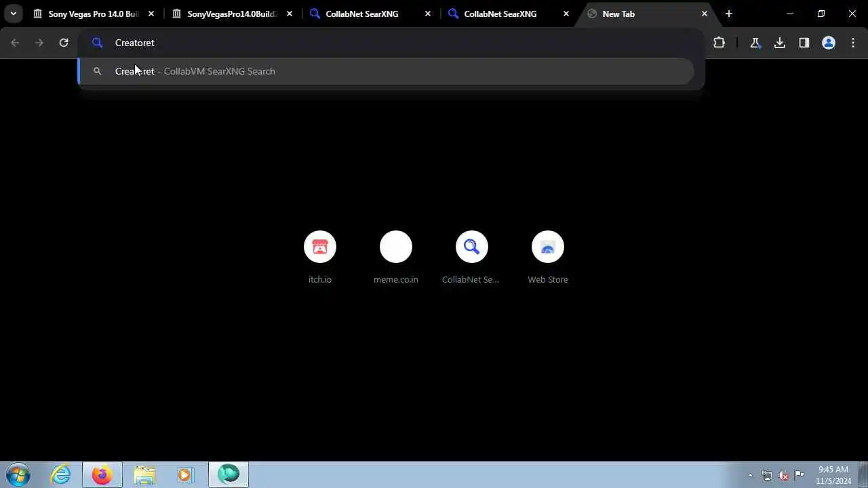Go back with the back arrow
The height and width of the screenshot is (488, 868).
coord(15,43)
